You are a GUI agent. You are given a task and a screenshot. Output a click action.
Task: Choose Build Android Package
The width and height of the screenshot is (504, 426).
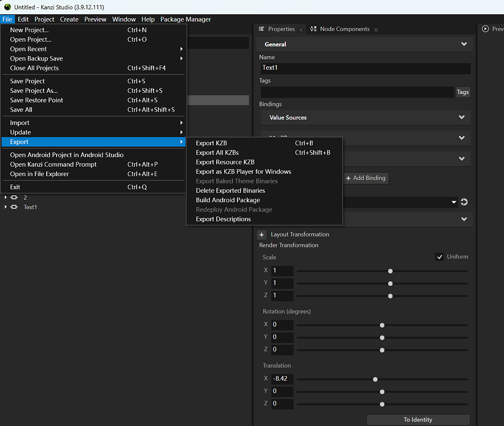(x=264, y=200)
